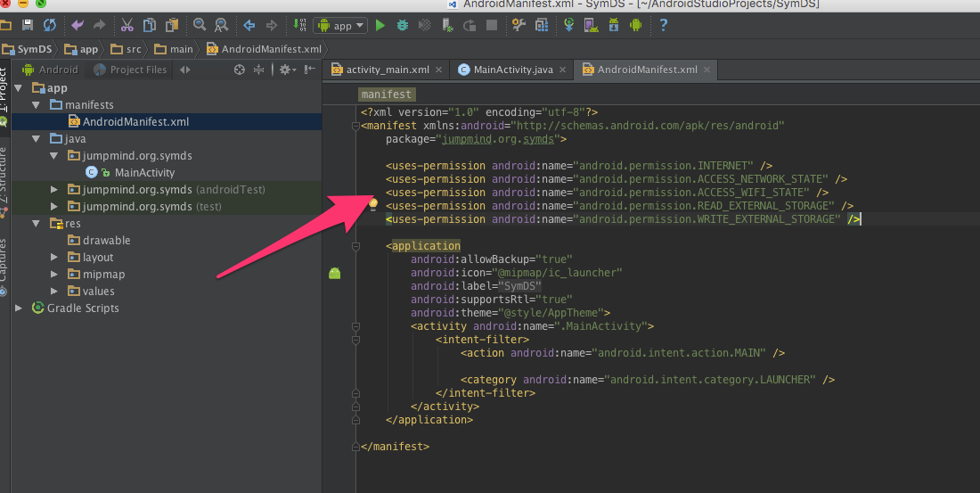Click the manifest tag breadcrumb in editor

click(x=387, y=94)
